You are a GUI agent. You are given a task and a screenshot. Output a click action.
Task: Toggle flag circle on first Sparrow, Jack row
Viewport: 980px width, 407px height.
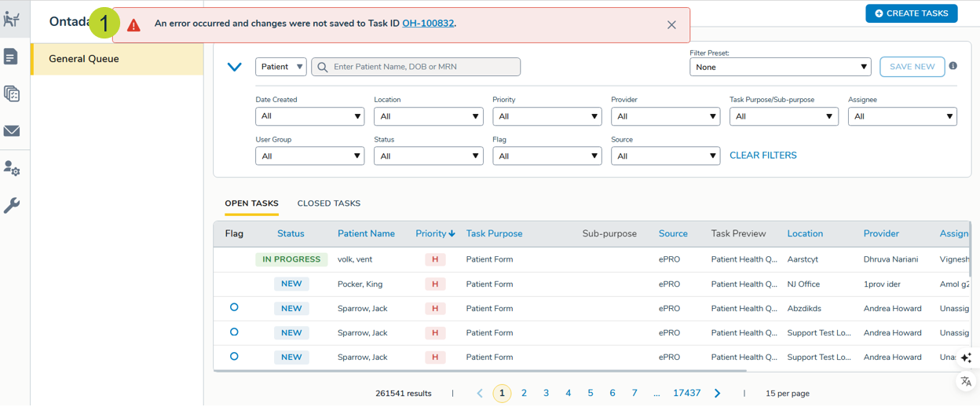234,307
